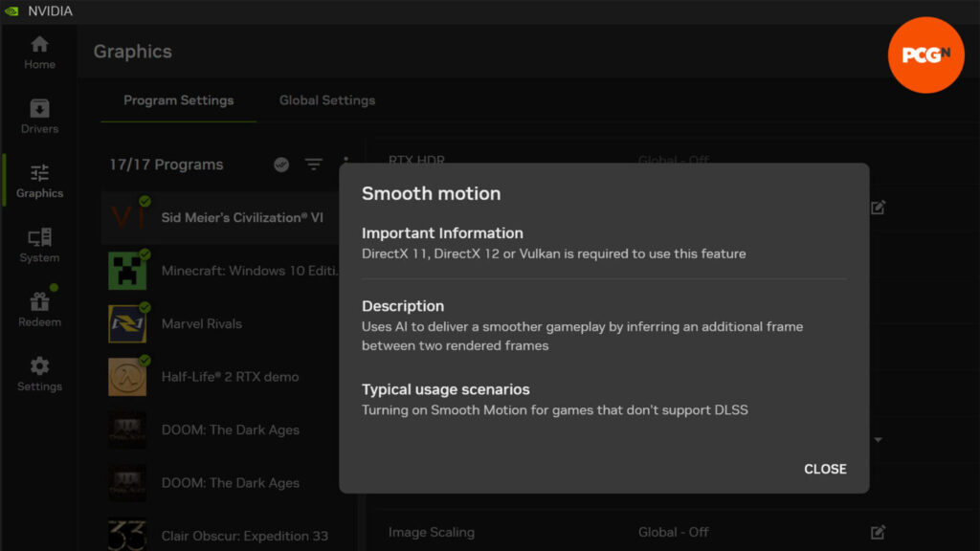Open the program list filter icon
980x551 pixels.
coord(313,165)
